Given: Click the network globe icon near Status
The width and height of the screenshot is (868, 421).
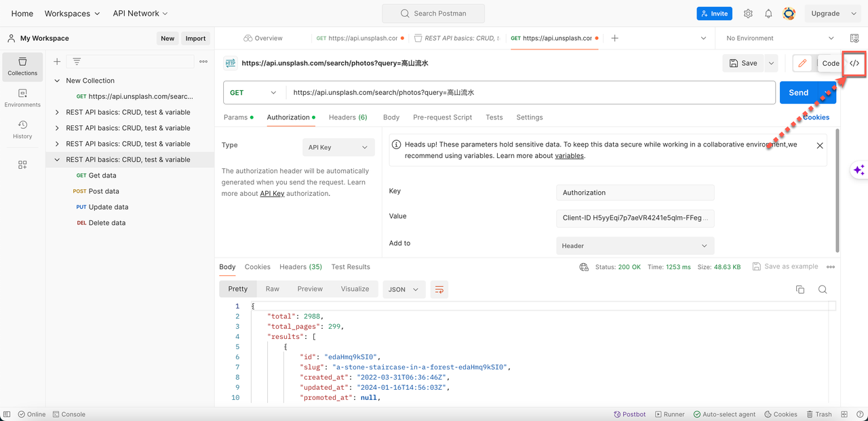Looking at the screenshot, I should point(584,267).
